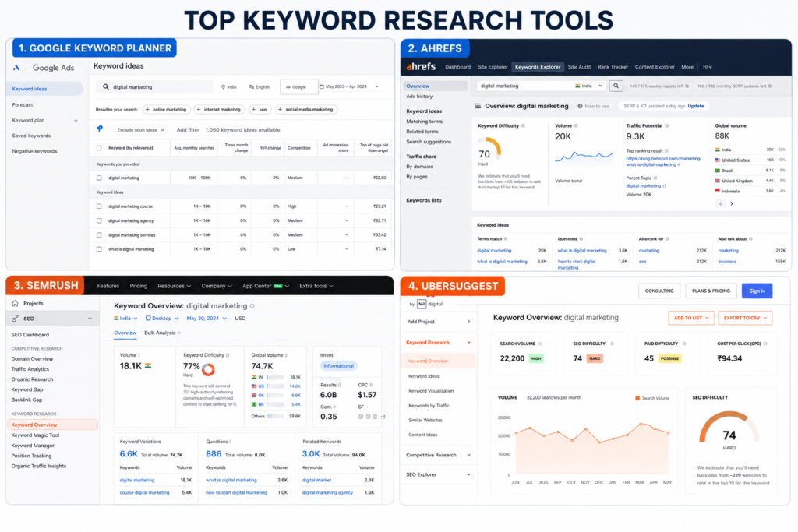Click the Ahrefs logo
This screenshot has height=532, width=798.
pyautogui.click(x=421, y=67)
